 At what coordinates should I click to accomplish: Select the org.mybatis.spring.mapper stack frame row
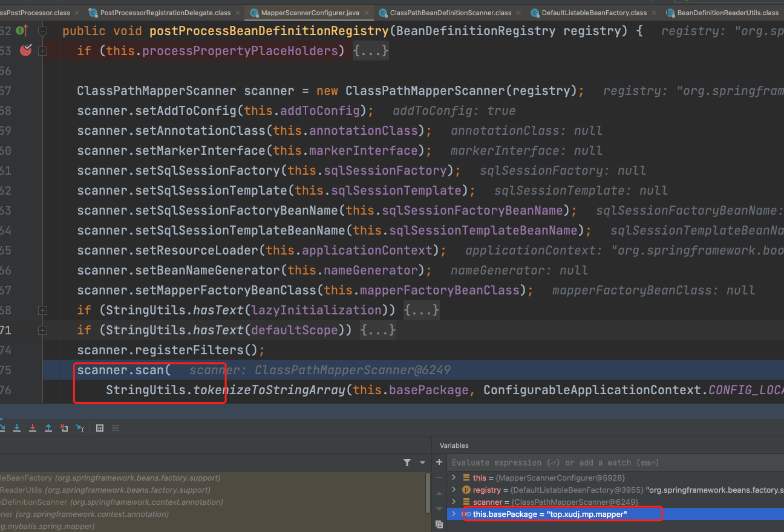pos(212,526)
